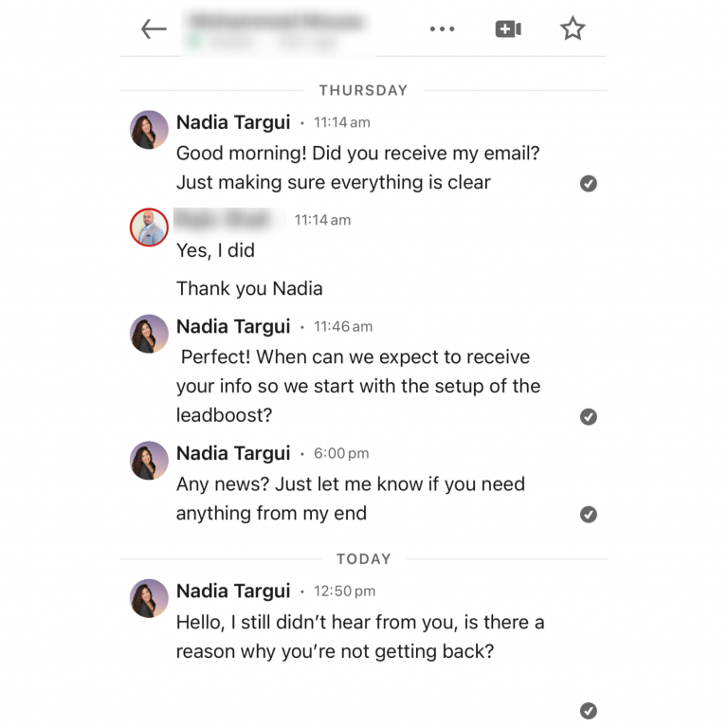Tap the back arrow icon
728x728 pixels.
(154, 29)
